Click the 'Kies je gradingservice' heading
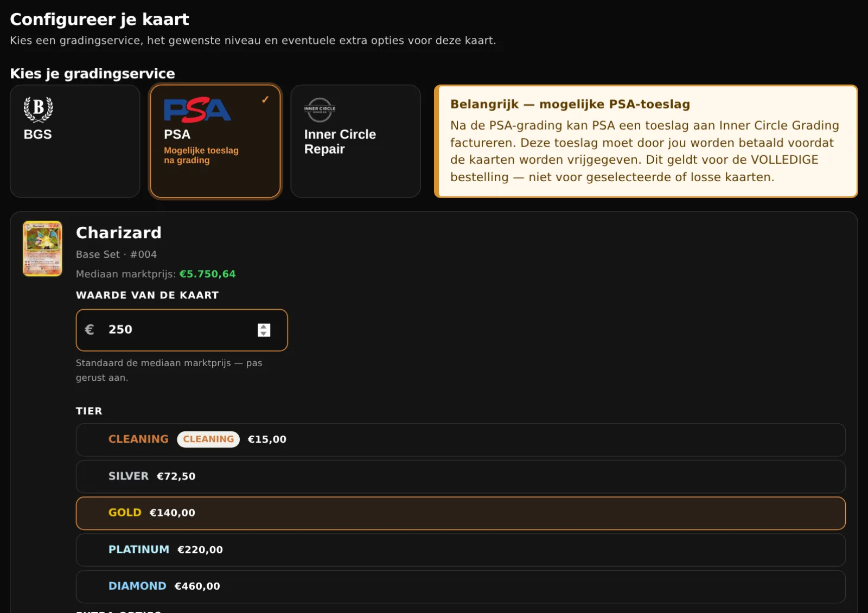868x613 pixels. (92, 73)
